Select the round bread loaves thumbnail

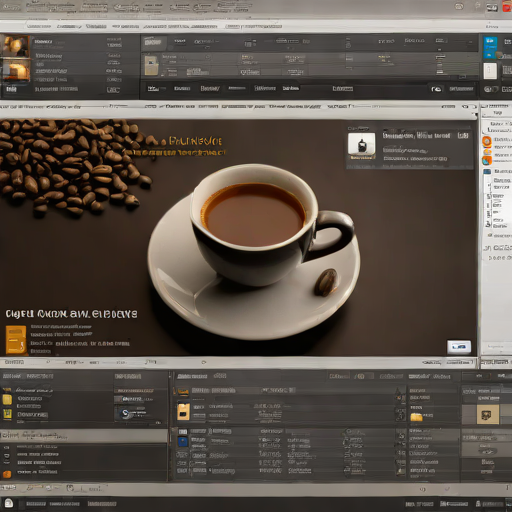[x=15, y=46]
